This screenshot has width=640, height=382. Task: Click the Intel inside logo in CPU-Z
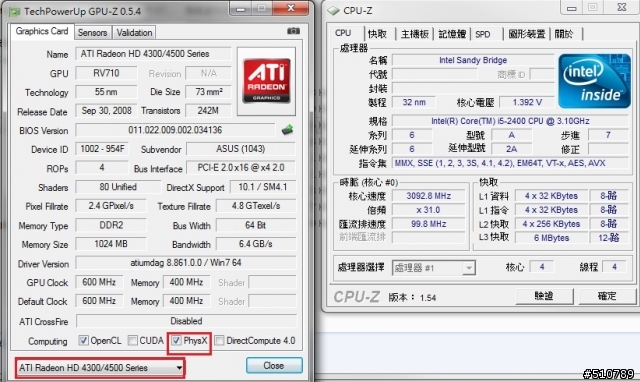(594, 81)
